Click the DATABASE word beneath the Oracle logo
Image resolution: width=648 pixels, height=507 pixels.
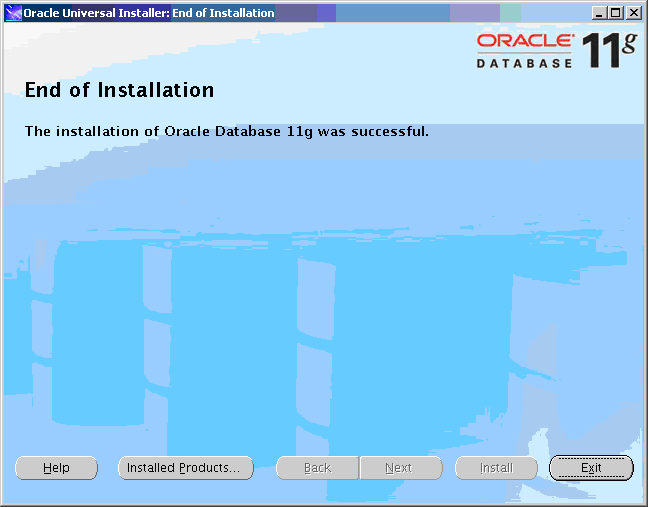tap(524, 63)
